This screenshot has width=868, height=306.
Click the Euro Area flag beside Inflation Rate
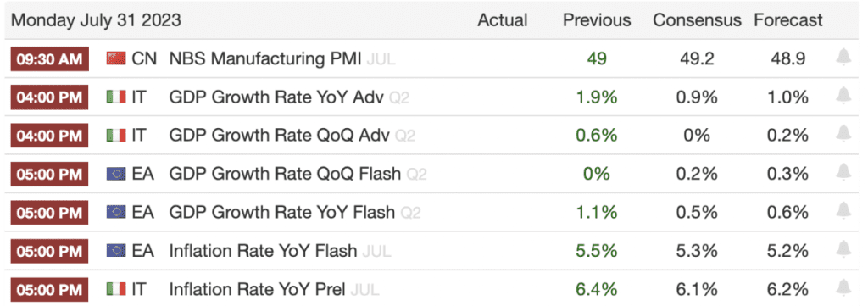point(116,250)
